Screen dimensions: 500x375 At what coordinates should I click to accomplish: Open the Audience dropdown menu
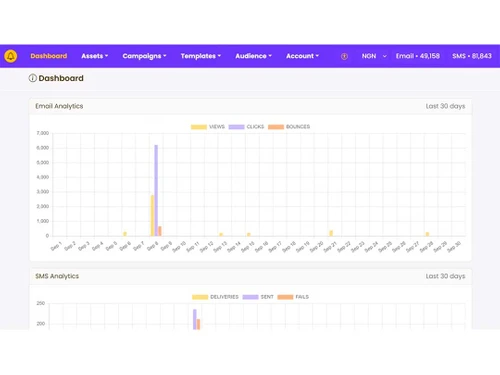tap(253, 56)
